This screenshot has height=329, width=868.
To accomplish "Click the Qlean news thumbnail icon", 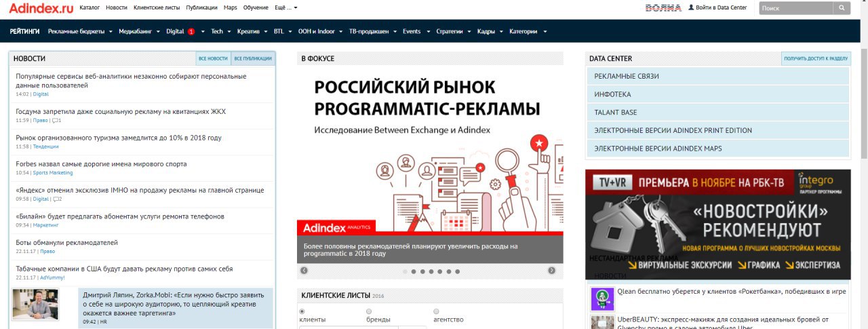I will point(602,298).
